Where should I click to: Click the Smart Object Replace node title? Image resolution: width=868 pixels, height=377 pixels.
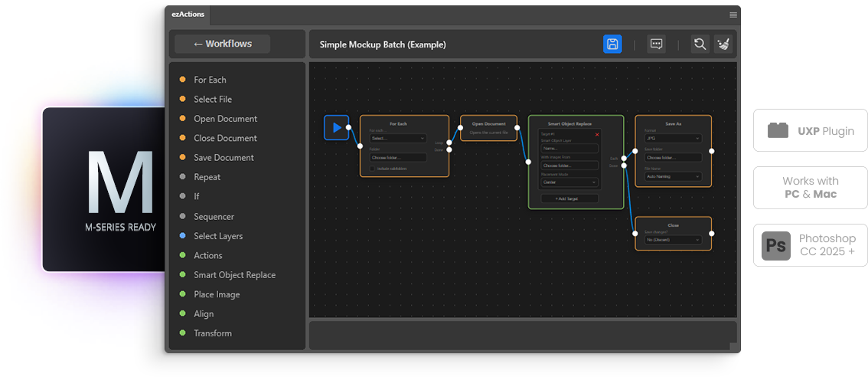point(569,123)
